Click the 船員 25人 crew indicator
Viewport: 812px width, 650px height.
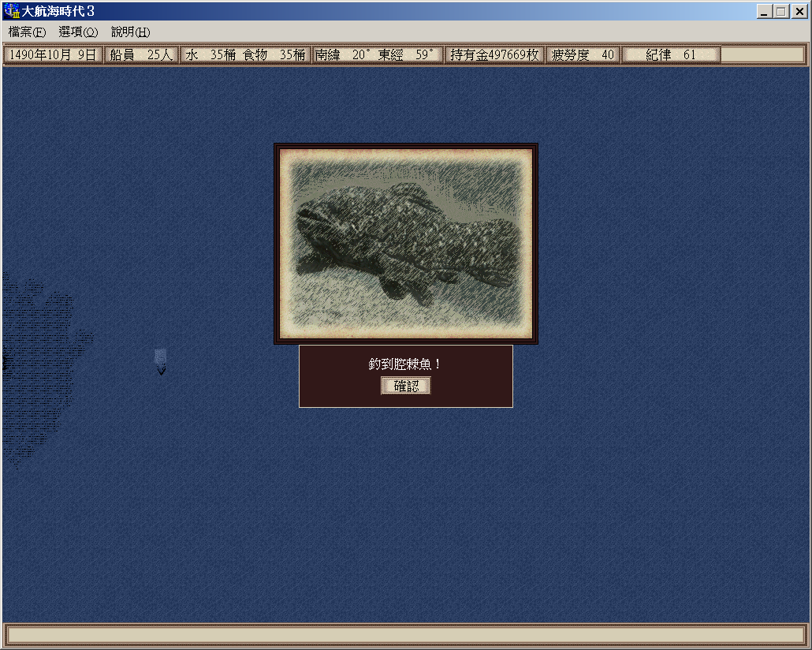click(141, 55)
